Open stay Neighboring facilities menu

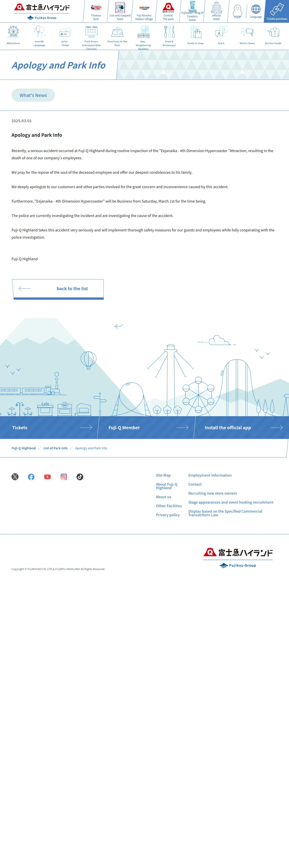click(x=143, y=37)
